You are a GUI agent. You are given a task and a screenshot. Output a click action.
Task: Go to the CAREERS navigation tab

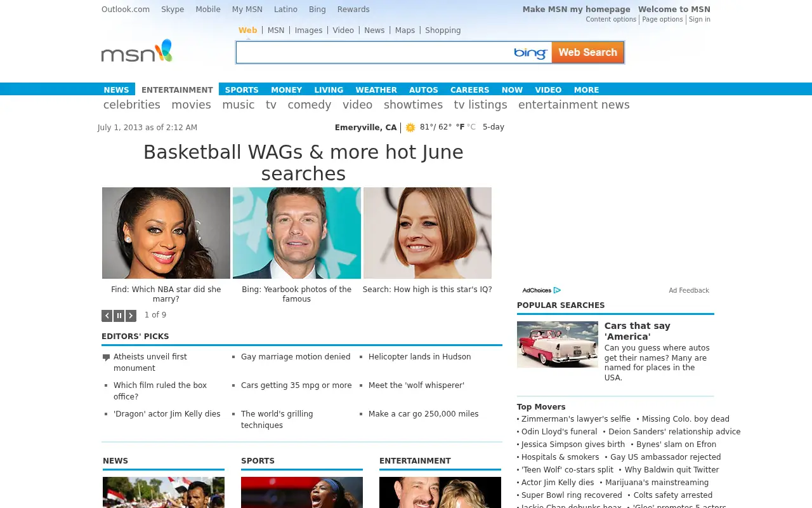coord(469,90)
